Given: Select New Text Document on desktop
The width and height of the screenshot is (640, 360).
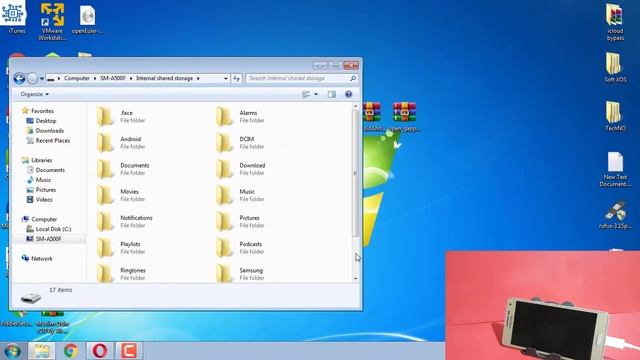Looking at the screenshot, I should pyautogui.click(x=615, y=169).
